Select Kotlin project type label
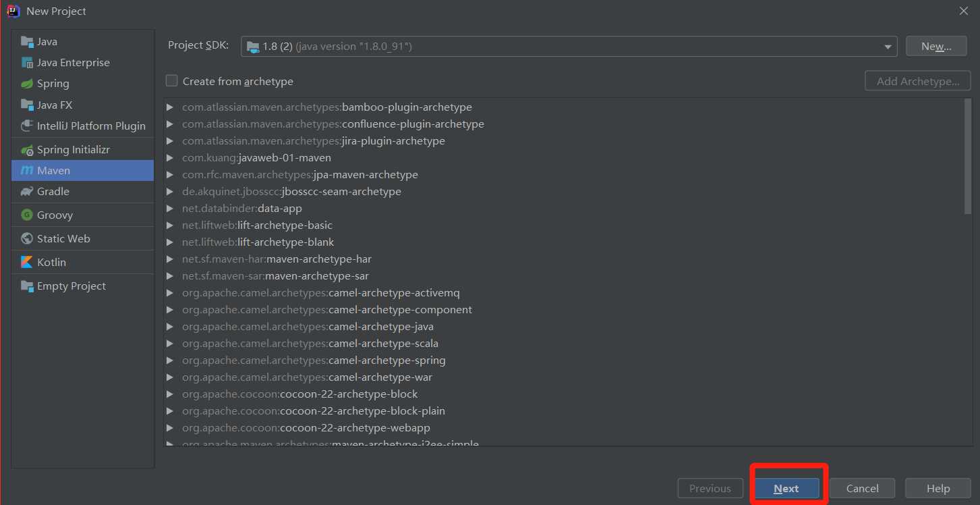 click(52, 262)
